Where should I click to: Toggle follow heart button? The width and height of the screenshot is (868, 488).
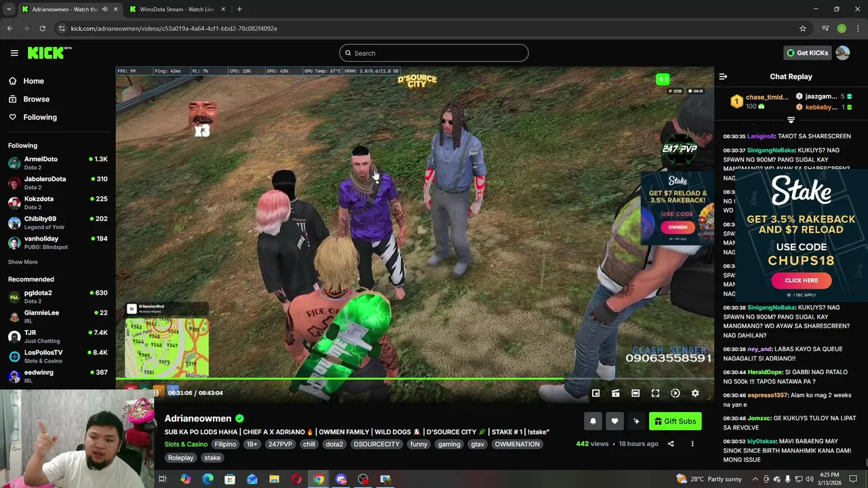[x=614, y=421]
